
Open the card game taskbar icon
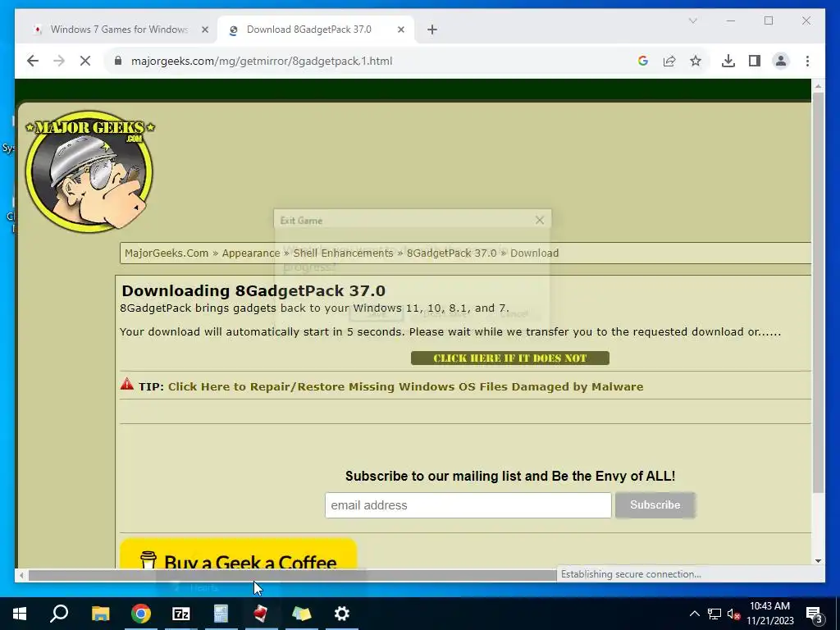click(262, 614)
